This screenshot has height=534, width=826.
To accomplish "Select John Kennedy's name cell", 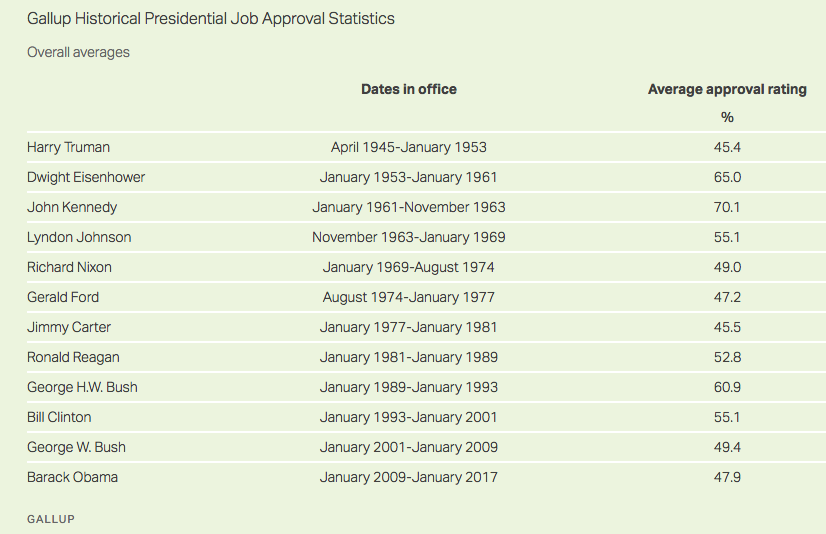I will click(72, 207).
